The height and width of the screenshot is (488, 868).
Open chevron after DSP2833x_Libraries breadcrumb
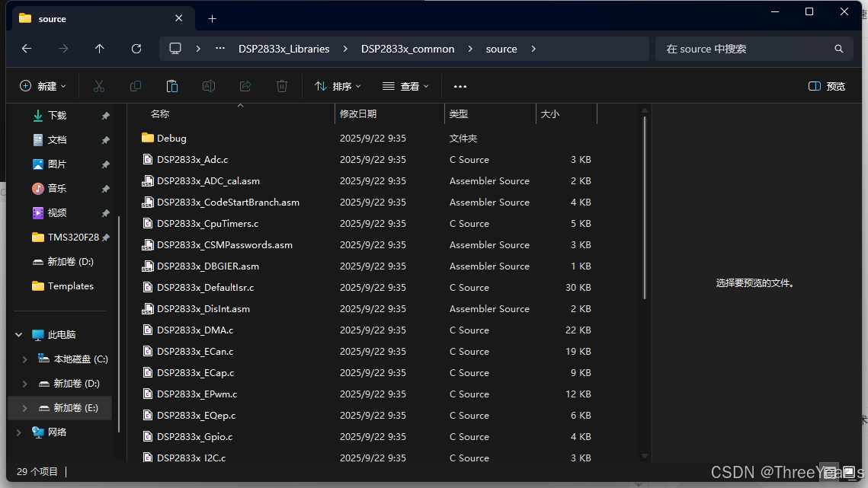345,49
